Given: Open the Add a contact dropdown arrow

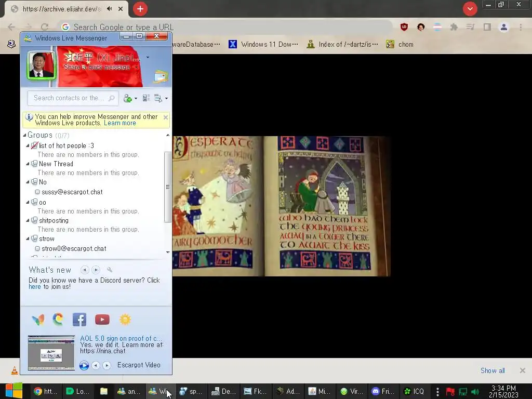Looking at the screenshot, I should coord(136,98).
